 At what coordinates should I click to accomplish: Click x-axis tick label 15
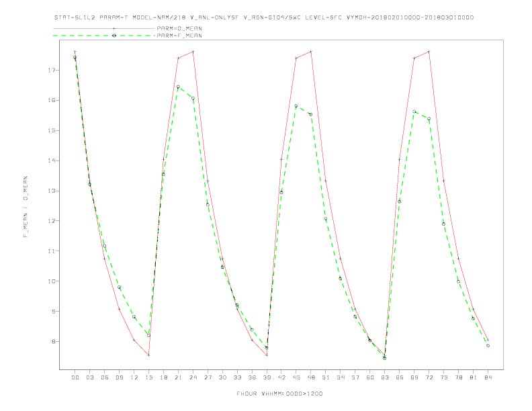[x=148, y=377]
